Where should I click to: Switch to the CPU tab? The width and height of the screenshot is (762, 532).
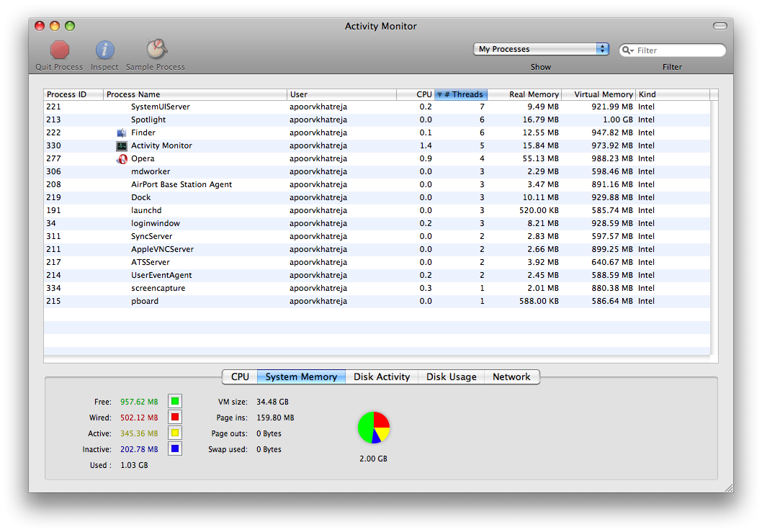pos(240,377)
